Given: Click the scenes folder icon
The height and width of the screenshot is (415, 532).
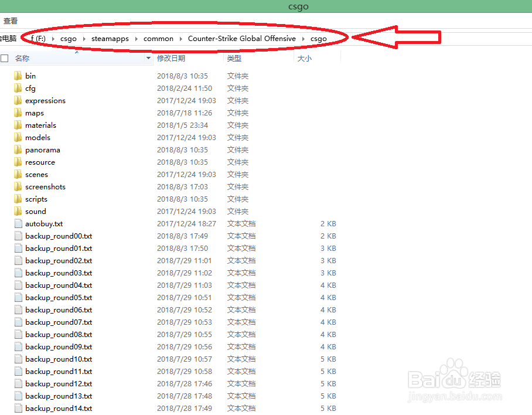Looking at the screenshot, I should click(18, 175).
